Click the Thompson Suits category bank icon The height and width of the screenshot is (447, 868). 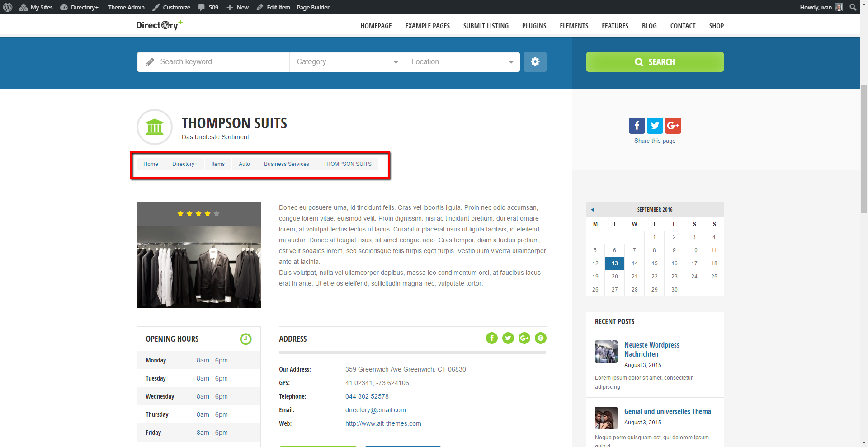155,127
